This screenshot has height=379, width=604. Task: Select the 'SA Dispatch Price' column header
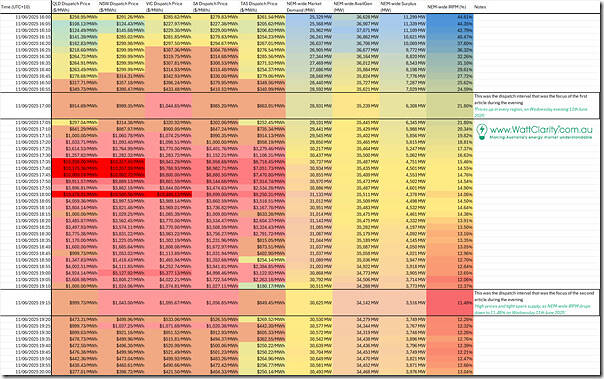pyautogui.click(x=215, y=7)
